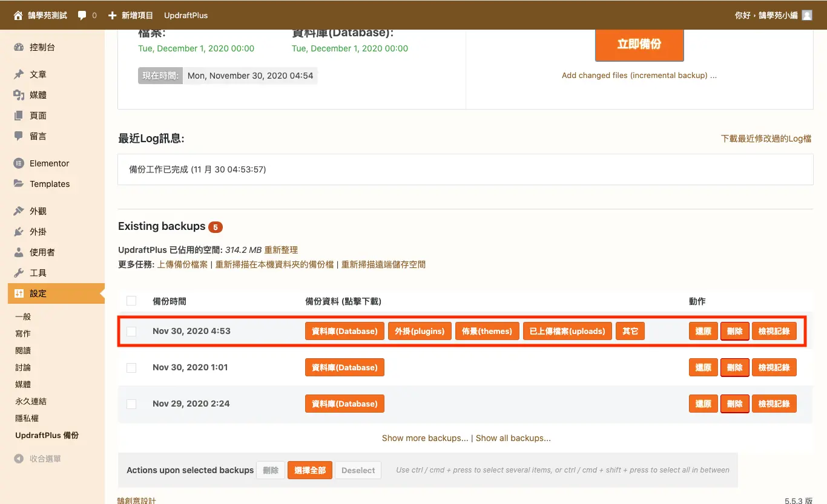Click the 控制台 dashboard icon
Screen dimensions: 827x504
click(19, 47)
